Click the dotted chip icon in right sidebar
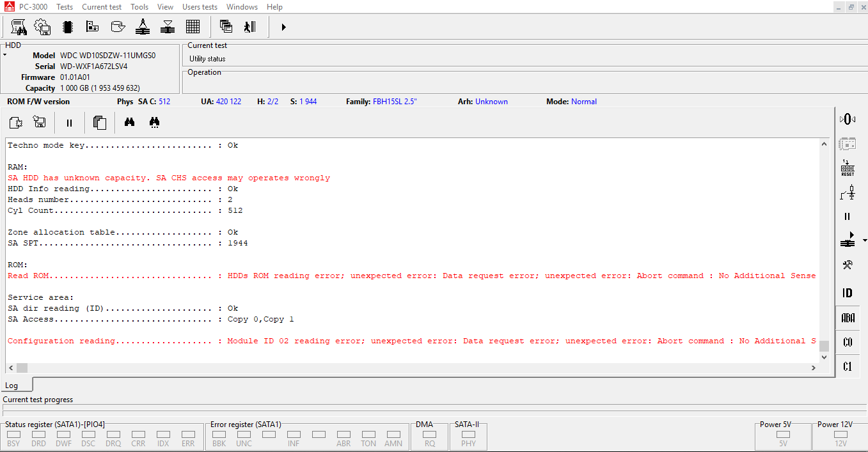 848,144
